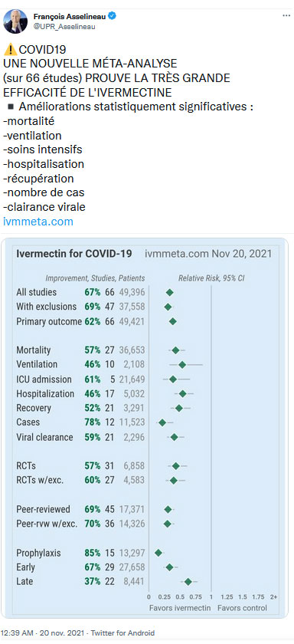Open the ivmmeta.com link
Screen dimensions: 294x644
click(x=38, y=222)
